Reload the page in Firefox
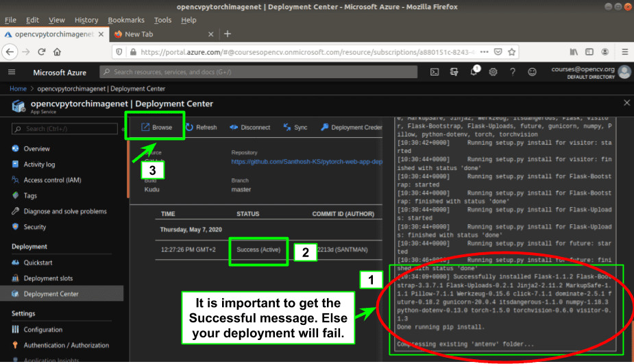 coord(41,52)
